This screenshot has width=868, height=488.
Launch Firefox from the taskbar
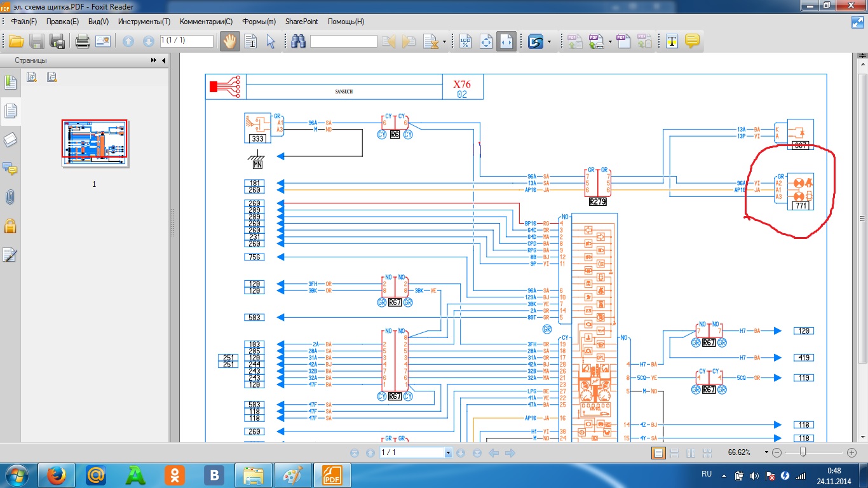[57, 475]
